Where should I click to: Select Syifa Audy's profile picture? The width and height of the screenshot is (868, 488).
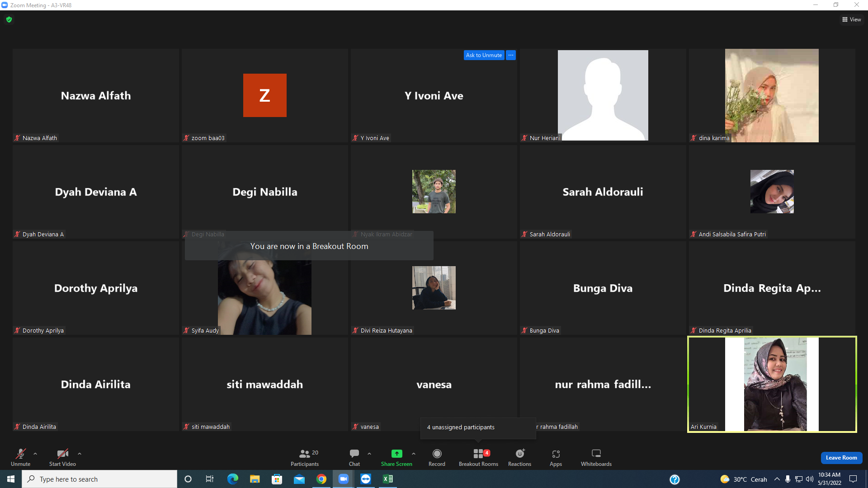(264, 289)
